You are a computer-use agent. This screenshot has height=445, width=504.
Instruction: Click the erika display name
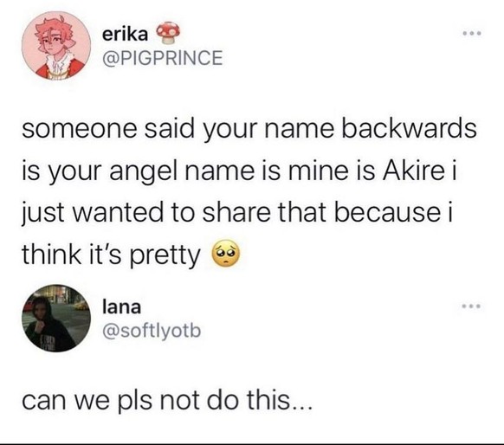pos(126,34)
